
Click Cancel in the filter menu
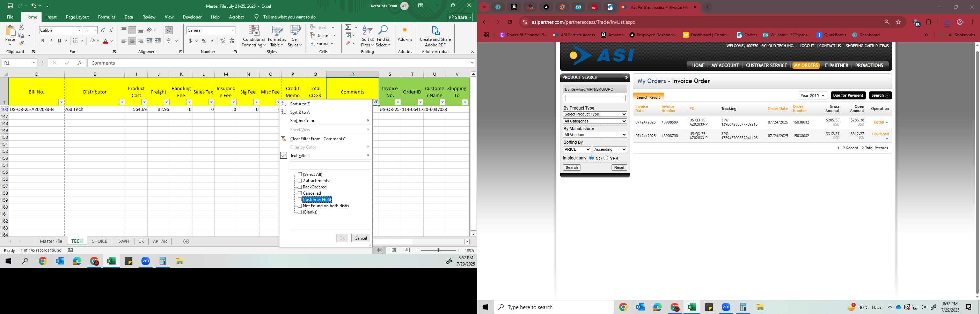[360, 238]
